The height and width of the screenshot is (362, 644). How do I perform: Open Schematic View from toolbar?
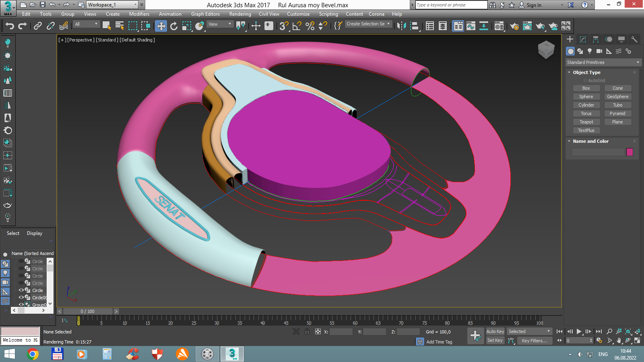484,26
